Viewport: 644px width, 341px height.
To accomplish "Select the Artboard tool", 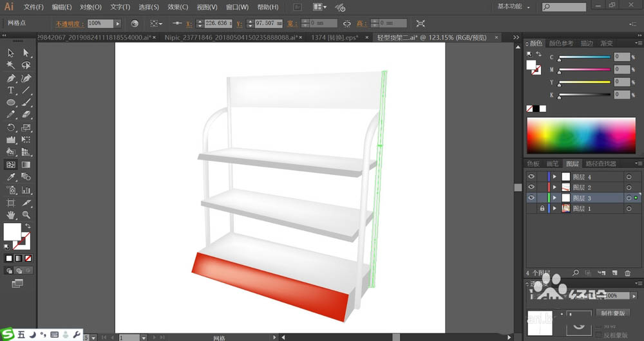I will pos(11,203).
